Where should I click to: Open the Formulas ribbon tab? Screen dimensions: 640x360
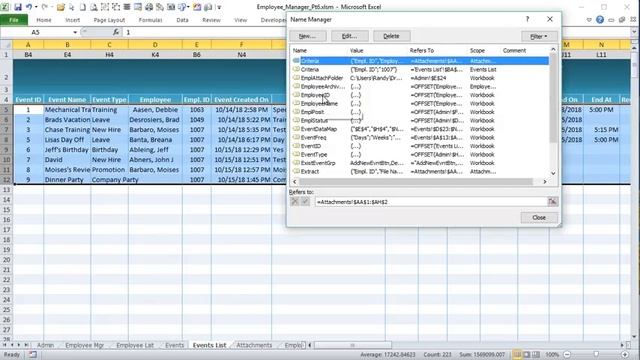150,20
